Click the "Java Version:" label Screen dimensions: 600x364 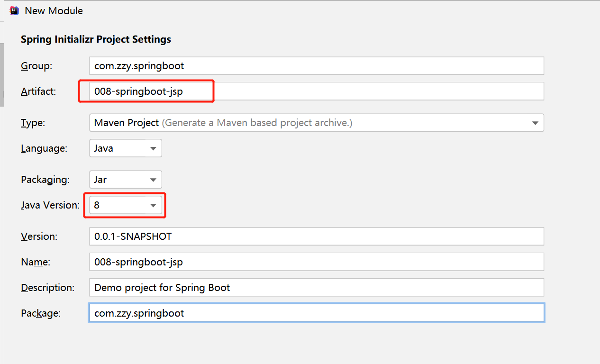tap(50, 205)
